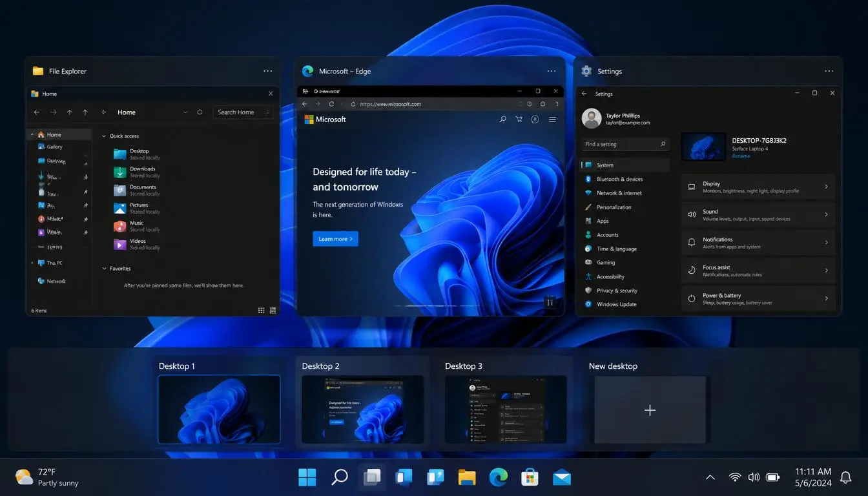This screenshot has width=868, height=496.
Task: Click the chevron on the Display row
Action: click(x=827, y=187)
